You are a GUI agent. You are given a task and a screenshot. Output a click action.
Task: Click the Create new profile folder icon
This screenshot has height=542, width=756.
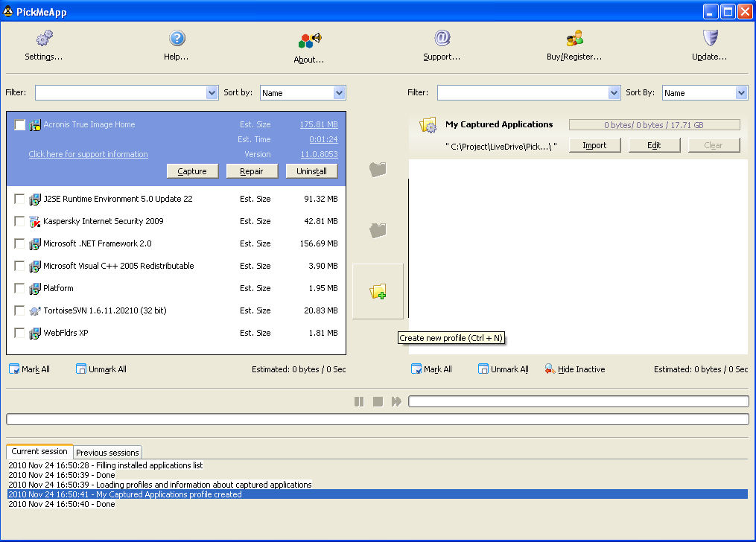[x=378, y=292]
